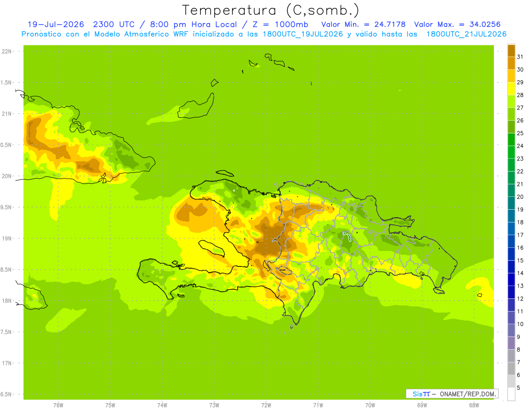Click the '8.5N' latitude axis label
Image resolution: width=532 pixels, height=411 pixels.
pyautogui.click(x=7, y=270)
